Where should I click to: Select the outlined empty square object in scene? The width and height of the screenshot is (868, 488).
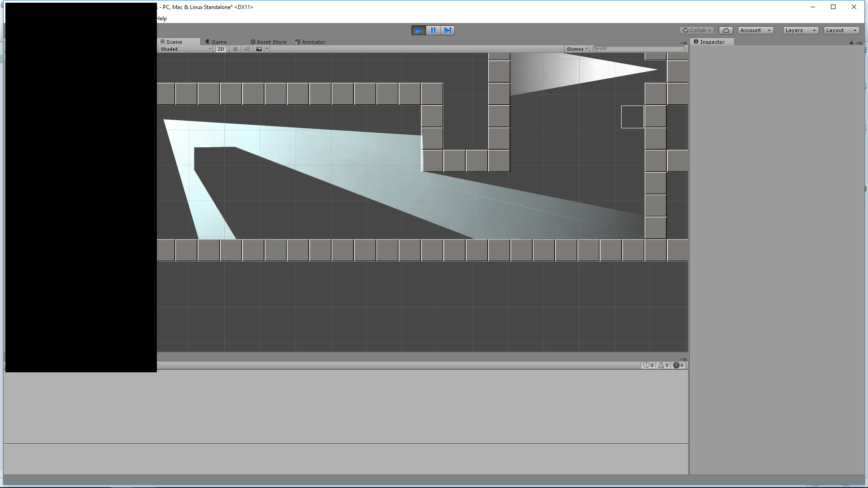point(632,117)
